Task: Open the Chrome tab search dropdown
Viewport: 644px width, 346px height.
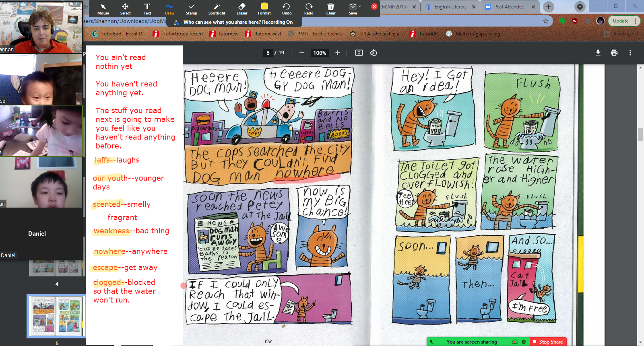Action: 580,7
